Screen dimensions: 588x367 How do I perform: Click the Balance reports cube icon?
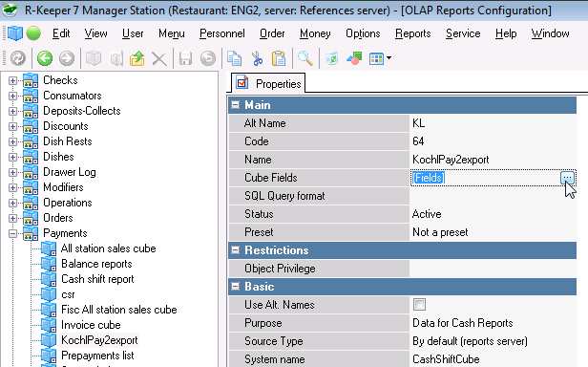point(49,264)
